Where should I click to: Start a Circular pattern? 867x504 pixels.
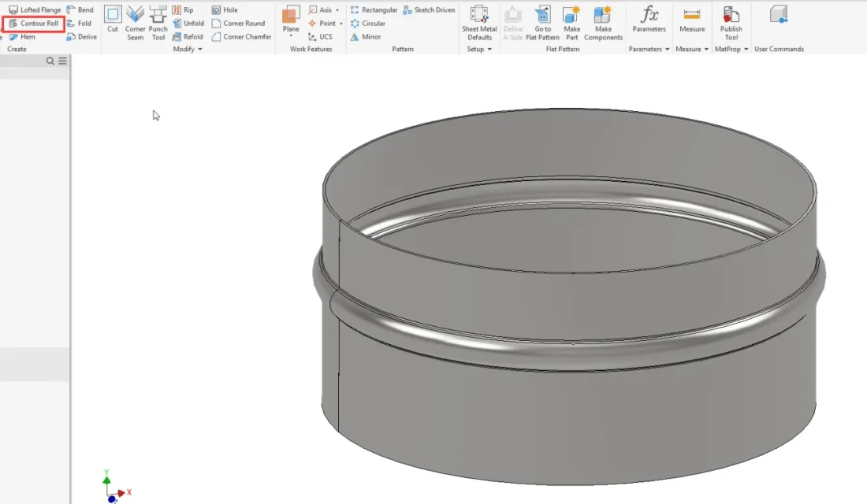[368, 23]
